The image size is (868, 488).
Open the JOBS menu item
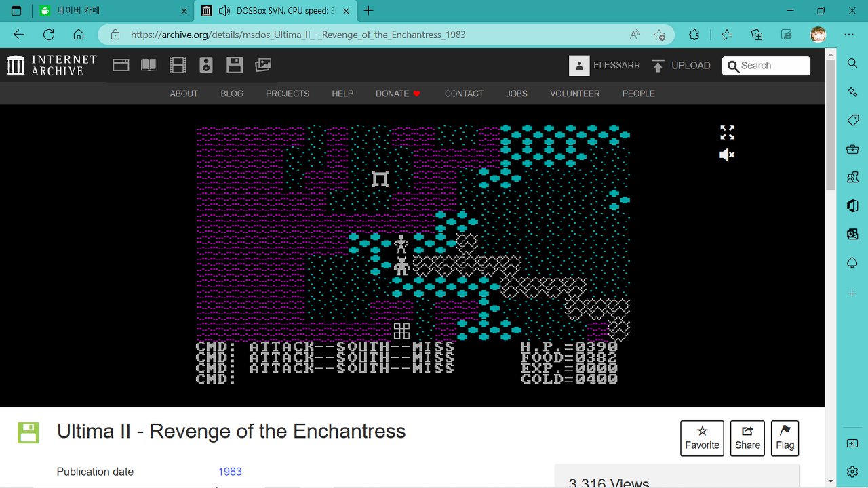(517, 94)
